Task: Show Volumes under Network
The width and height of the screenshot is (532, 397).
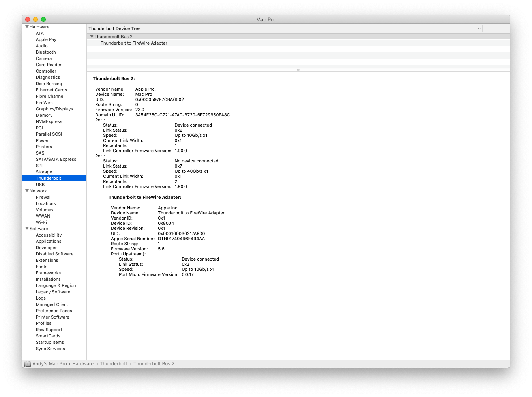Action: point(45,210)
